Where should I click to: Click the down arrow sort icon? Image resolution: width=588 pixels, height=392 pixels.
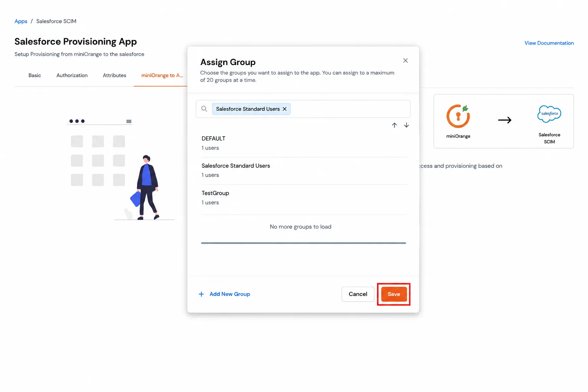(x=407, y=125)
